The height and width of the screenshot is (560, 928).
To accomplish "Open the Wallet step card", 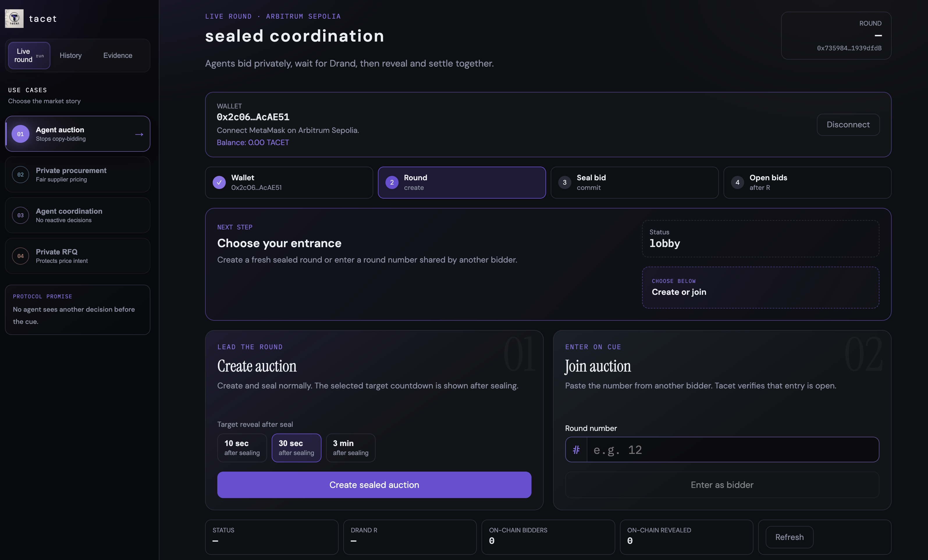I will (x=289, y=183).
